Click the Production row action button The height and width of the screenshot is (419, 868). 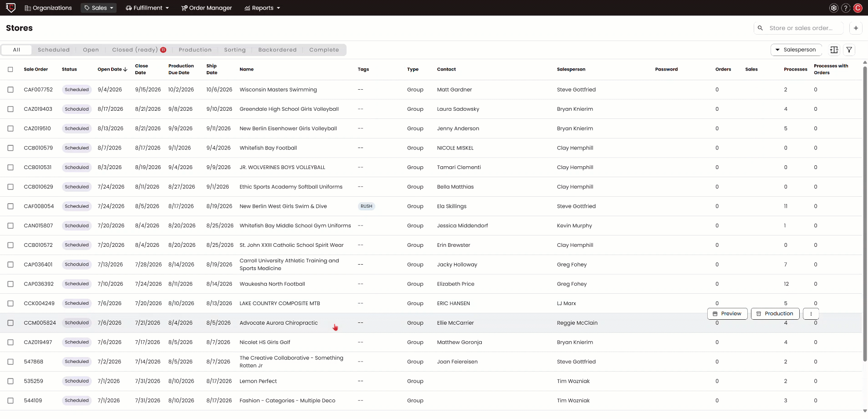point(775,313)
